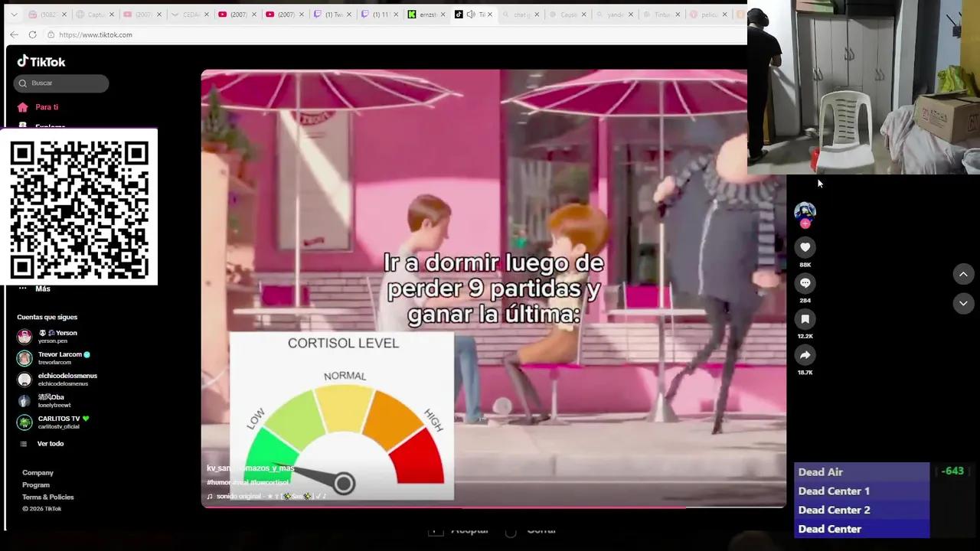
Task: Go to the previous video with the up chevron
Action: 963,274
